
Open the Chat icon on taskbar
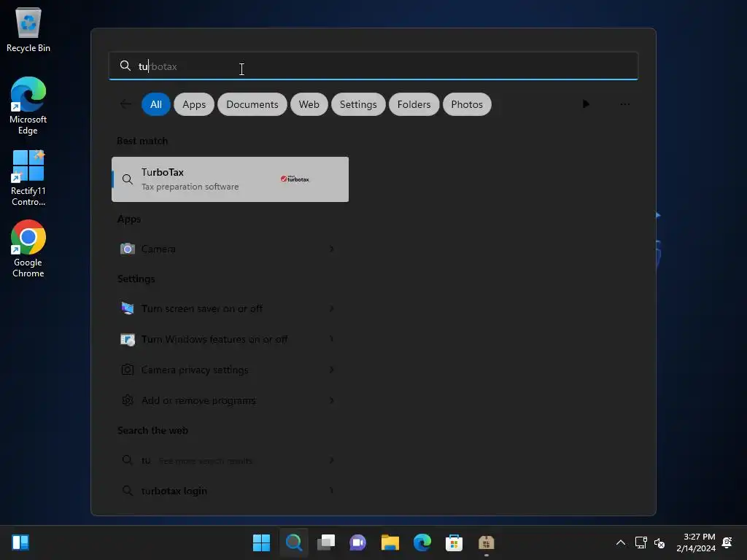tap(357, 542)
